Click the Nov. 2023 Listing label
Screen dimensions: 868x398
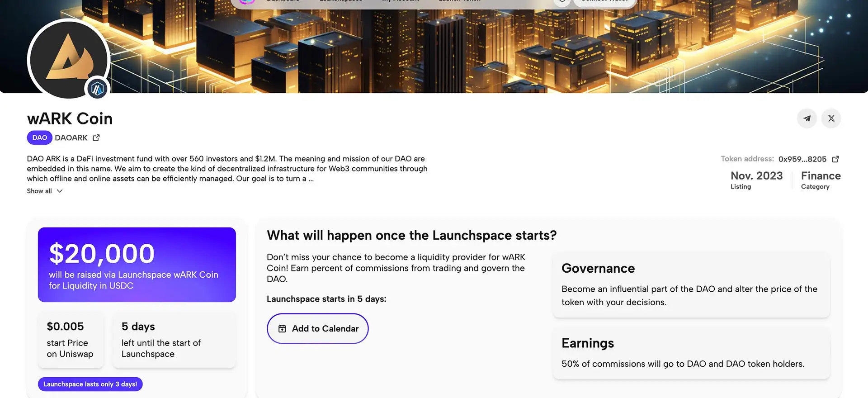point(756,180)
